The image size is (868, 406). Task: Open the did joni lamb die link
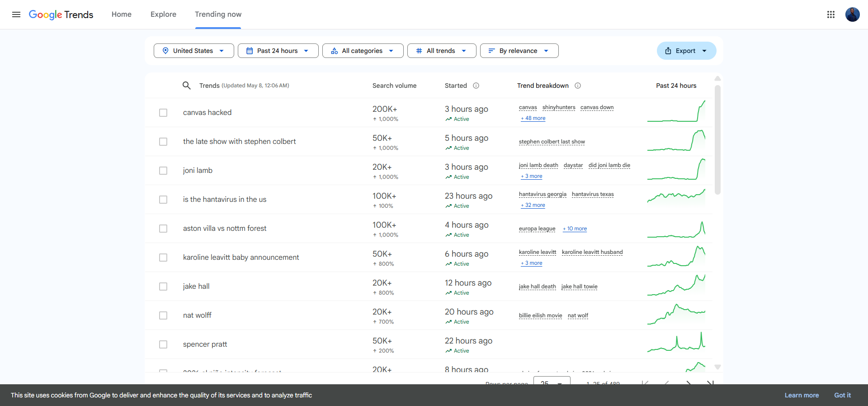click(609, 165)
